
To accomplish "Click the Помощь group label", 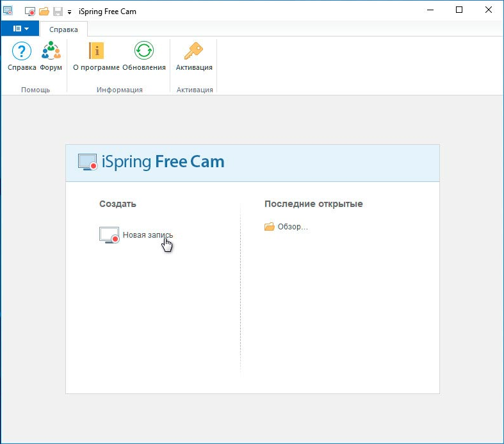I will click(x=35, y=90).
